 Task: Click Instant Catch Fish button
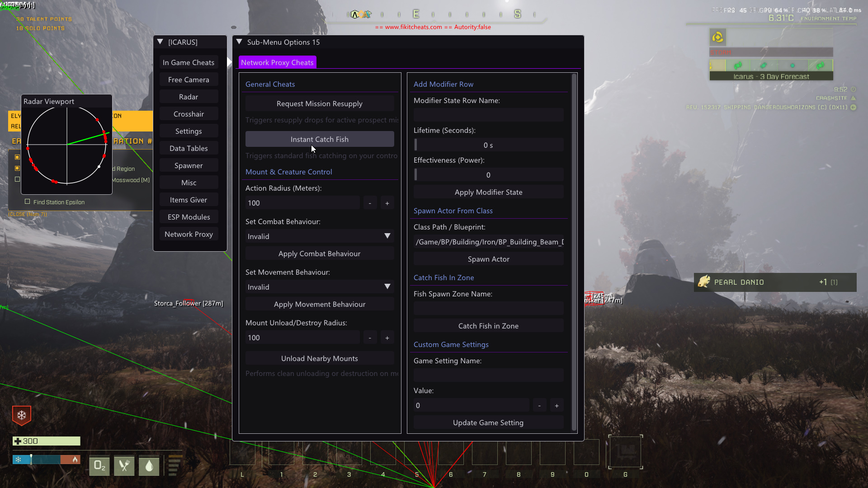click(320, 139)
